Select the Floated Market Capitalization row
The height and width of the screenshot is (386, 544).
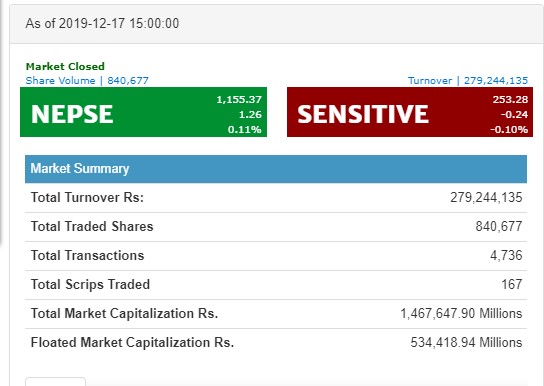click(276, 343)
